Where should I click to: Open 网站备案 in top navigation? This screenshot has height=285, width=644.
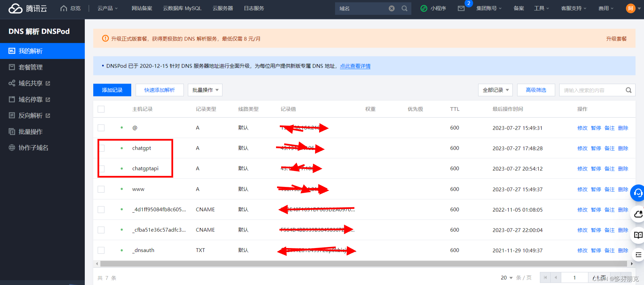click(x=142, y=8)
